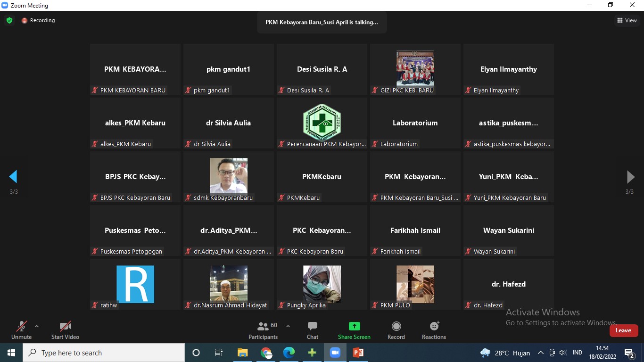Screen dimensions: 644x362
Task: Open the Reactions menu
Action: (x=434, y=330)
